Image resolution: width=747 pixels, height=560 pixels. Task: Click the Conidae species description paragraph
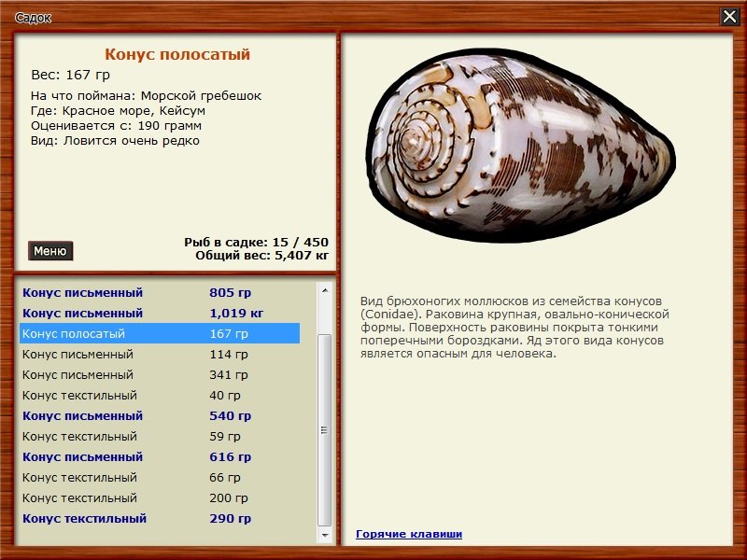coord(514,328)
